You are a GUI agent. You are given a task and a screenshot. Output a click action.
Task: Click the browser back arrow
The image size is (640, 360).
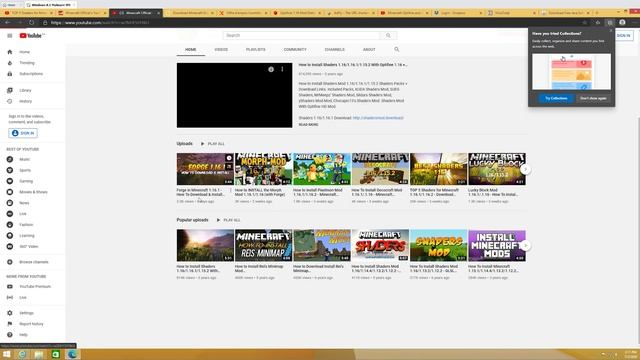tap(7, 22)
